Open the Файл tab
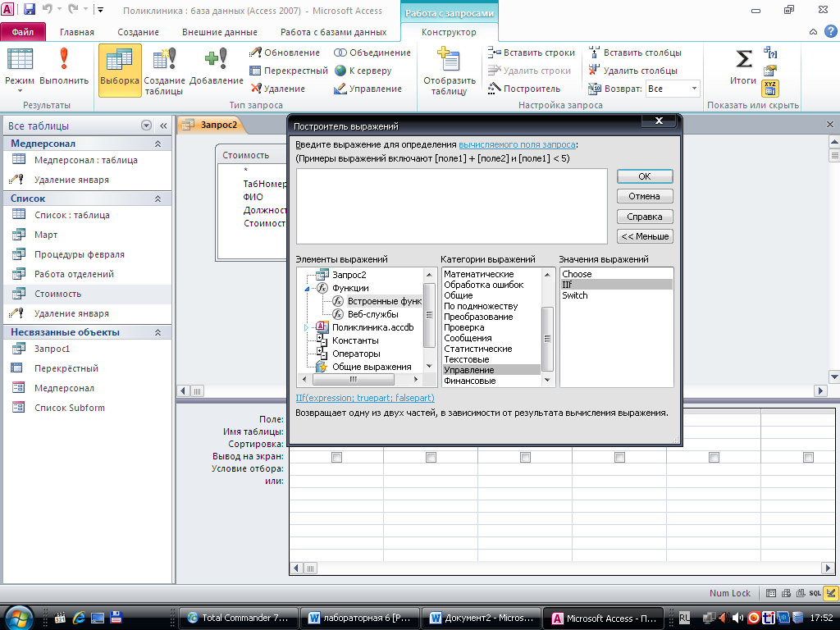 [x=22, y=32]
